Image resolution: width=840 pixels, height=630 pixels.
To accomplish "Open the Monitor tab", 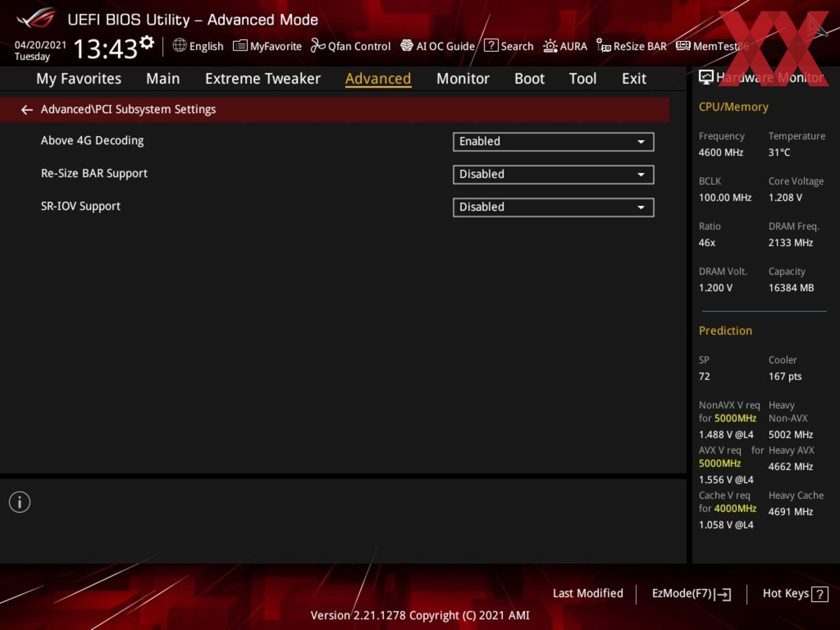I will [x=463, y=78].
